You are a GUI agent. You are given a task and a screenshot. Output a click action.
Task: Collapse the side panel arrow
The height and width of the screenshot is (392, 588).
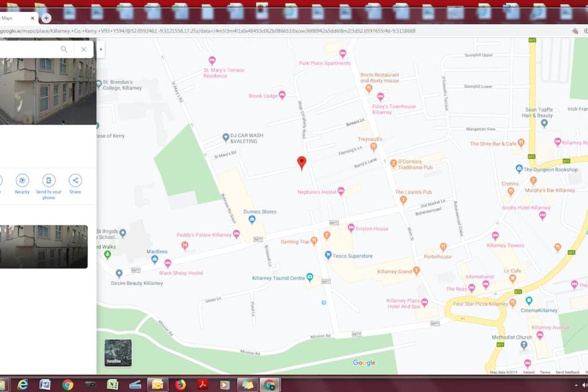(100, 49)
